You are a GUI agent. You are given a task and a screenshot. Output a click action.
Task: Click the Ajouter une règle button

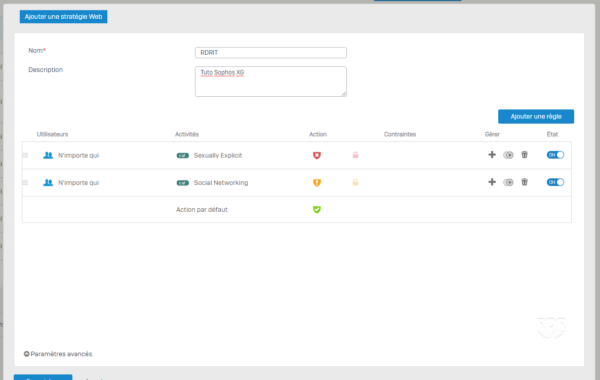[536, 116]
